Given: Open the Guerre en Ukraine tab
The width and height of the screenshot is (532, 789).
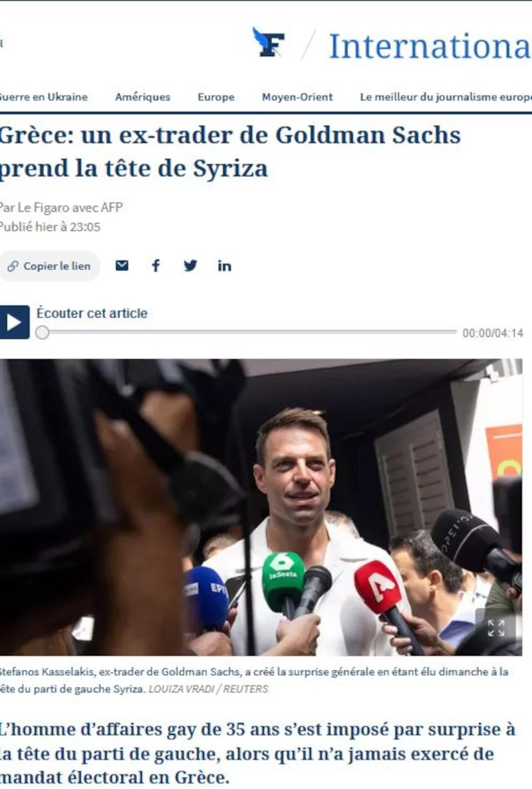Looking at the screenshot, I should click(43, 96).
